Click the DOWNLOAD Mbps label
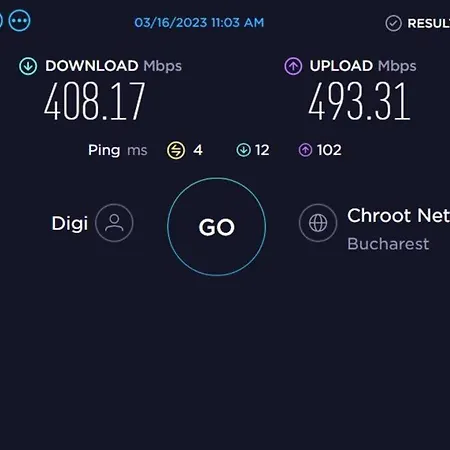The width and height of the screenshot is (450, 450). click(114, 66)
